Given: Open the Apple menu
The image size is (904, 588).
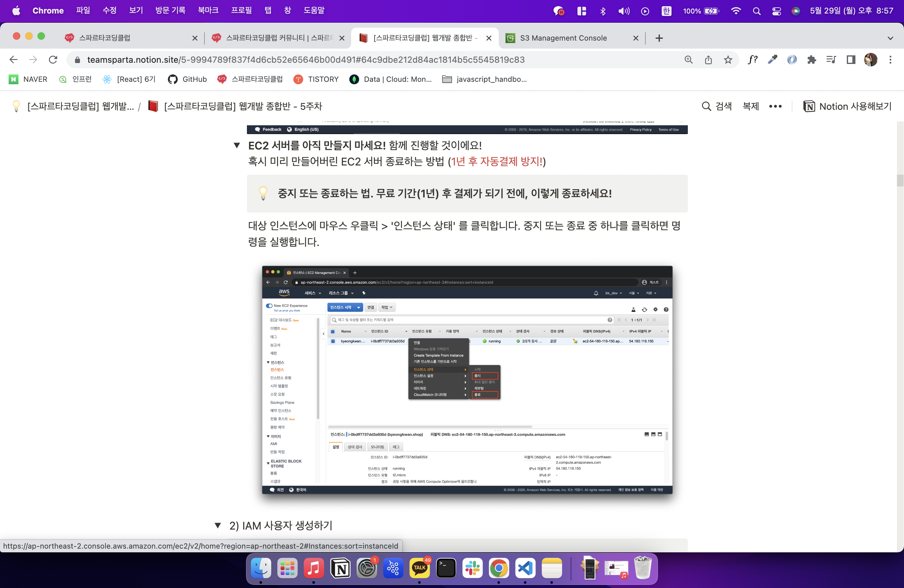Looking at the screenshot, I should coord(16,11).
